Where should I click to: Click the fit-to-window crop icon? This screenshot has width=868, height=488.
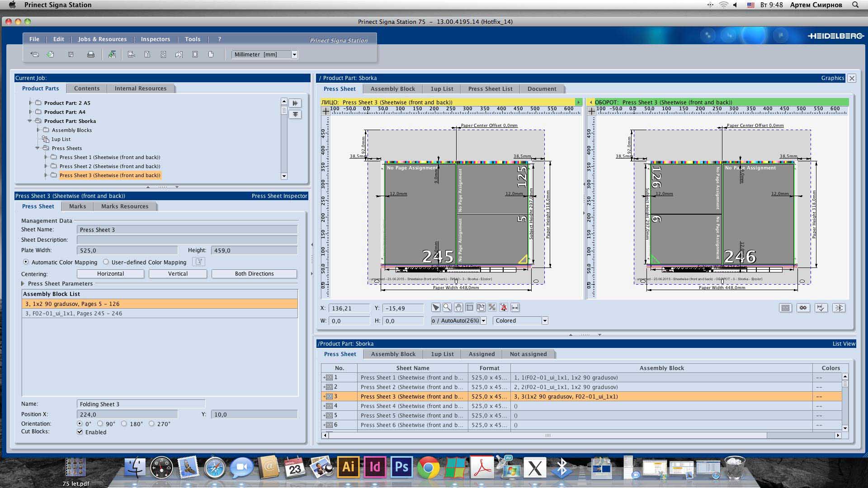pyautogui.click(x=470, y=308)
